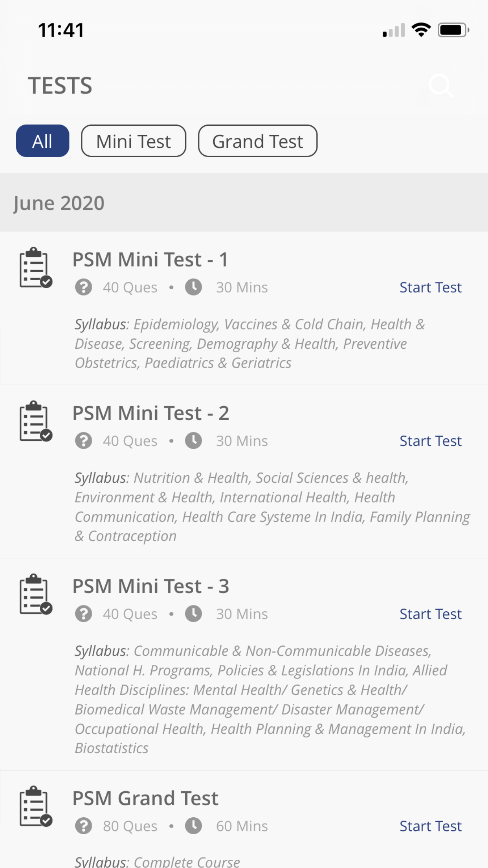Tap PSM Mini Test - 1 clipboard icon
This screenshot has height=868, width=488.
[36, 268]
